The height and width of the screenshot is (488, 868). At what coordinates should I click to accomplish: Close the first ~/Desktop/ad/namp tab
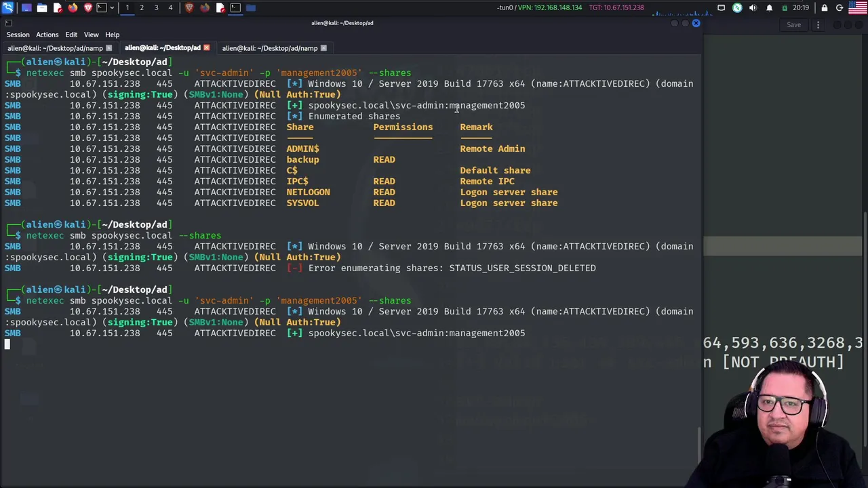(108, 48)
